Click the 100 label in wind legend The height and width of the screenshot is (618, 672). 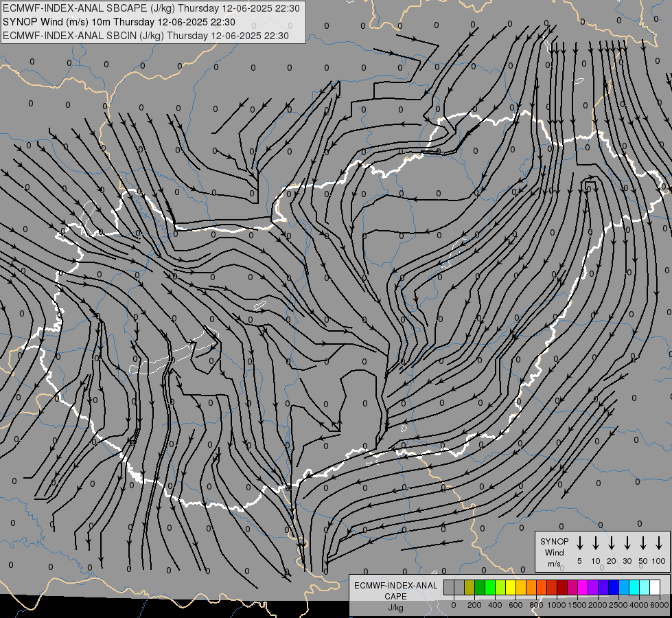[659, 561]
